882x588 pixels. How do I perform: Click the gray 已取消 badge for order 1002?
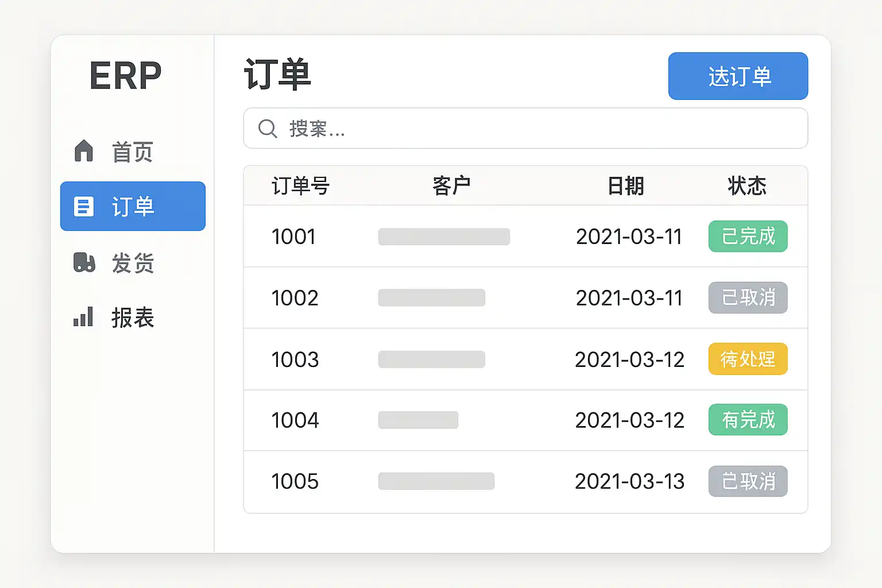tap(748, 297)
